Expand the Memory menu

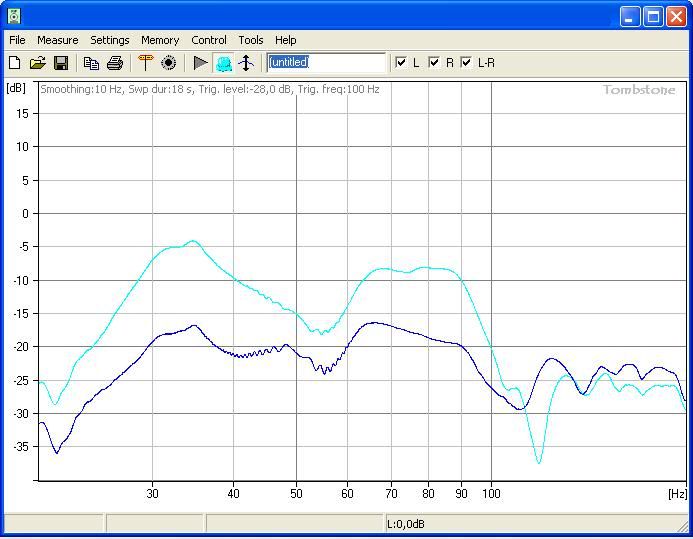pos(160,40)
